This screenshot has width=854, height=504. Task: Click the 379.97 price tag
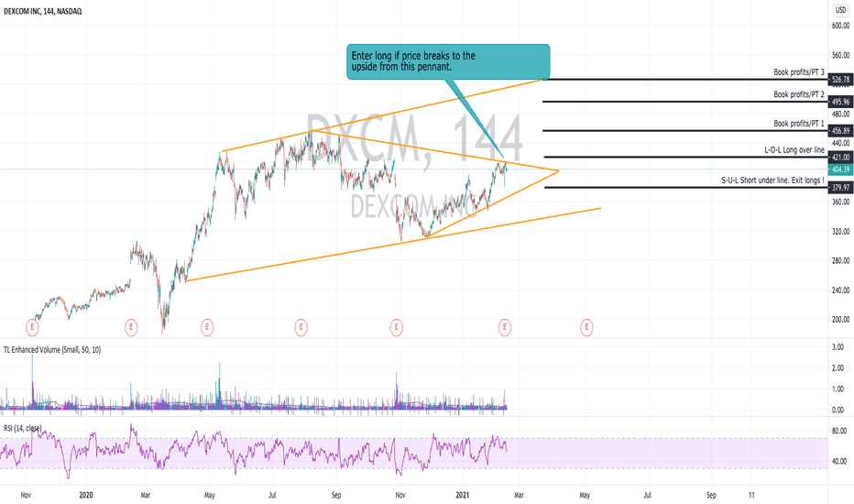[x=840, y=188]
